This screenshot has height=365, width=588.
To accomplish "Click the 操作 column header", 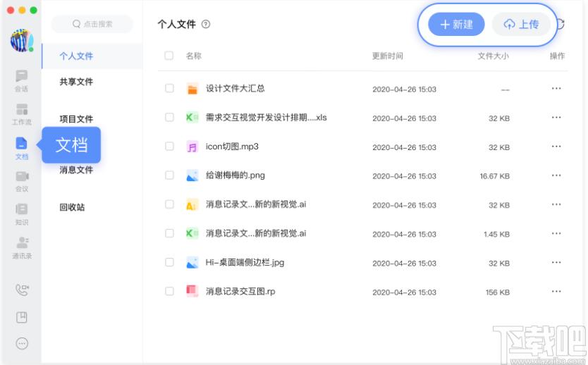I will [x=557, y=56].
